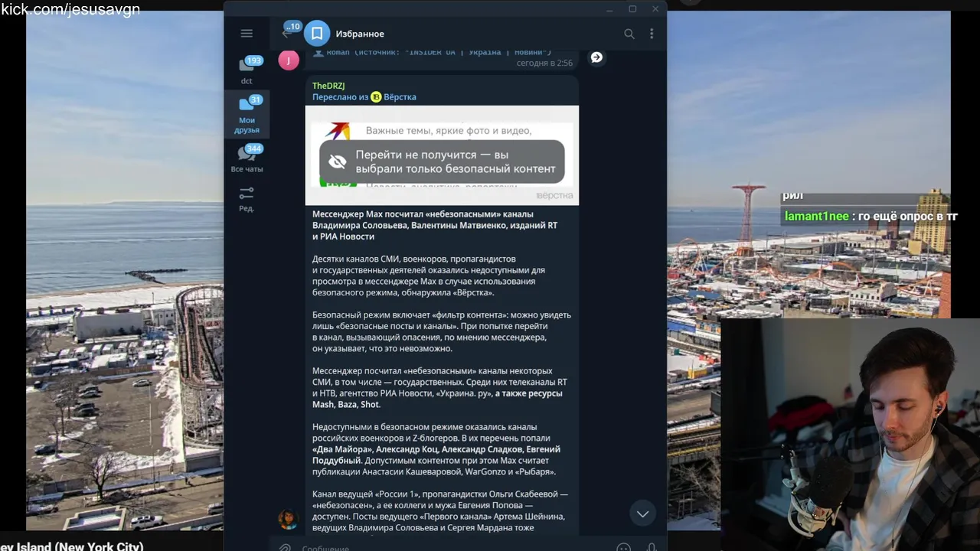The height and width of the screenshot is (551, 980).
Task: Click the timestamp сегодня в 2:56
Action: 544,63
